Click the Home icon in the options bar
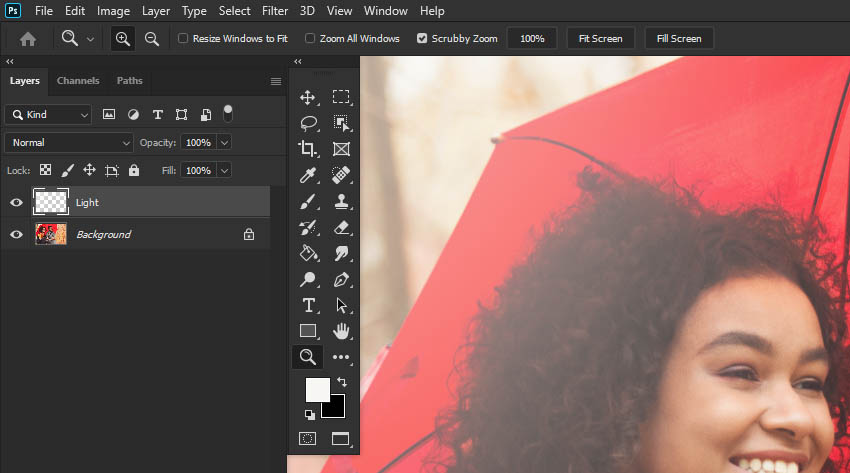 coord(28,39)
